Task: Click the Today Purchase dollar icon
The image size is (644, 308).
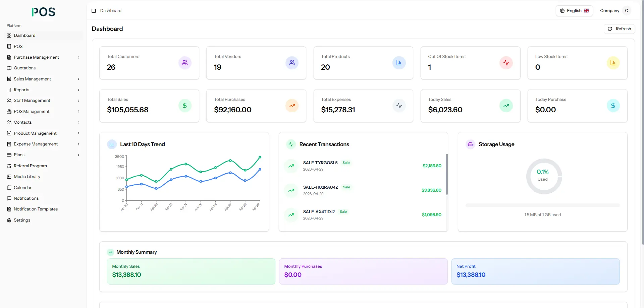Action: [613, 106]
